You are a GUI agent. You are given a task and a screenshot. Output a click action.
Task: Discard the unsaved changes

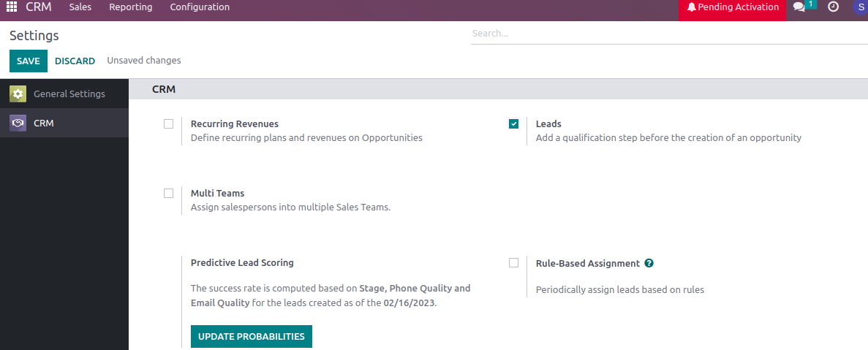(75, 61)
